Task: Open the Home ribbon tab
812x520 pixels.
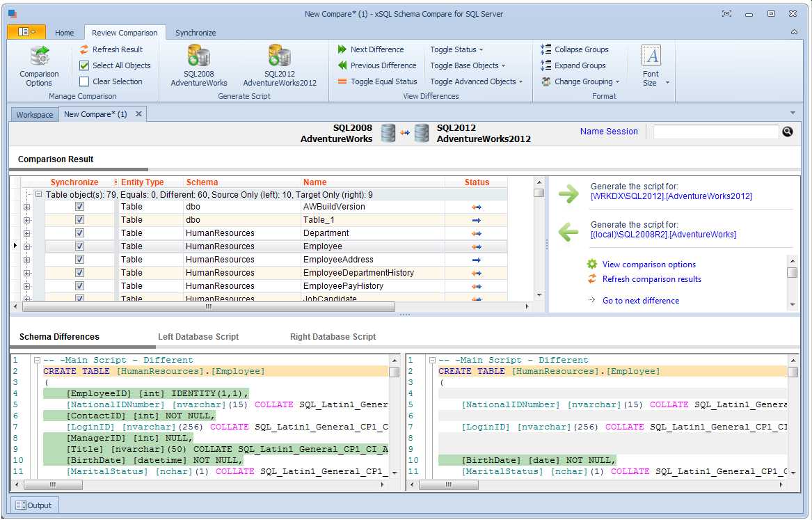Action: tap(64, 33)
